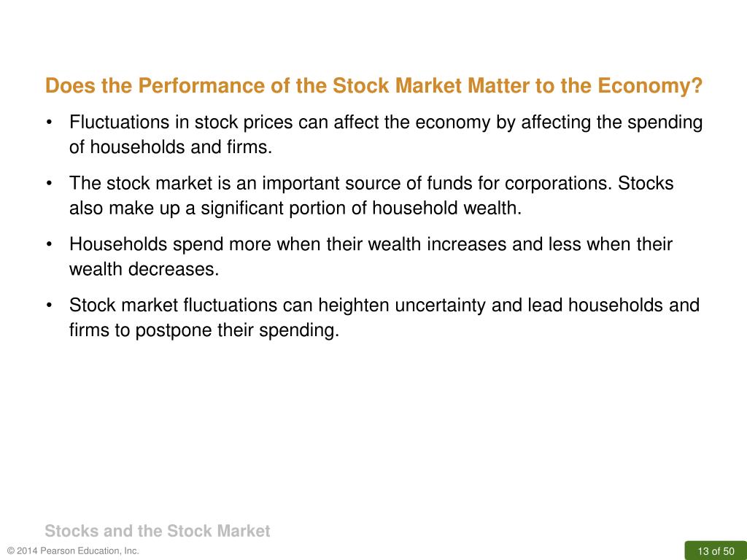Click the phrase 'heighten' in the last bullet

(354, 306)
